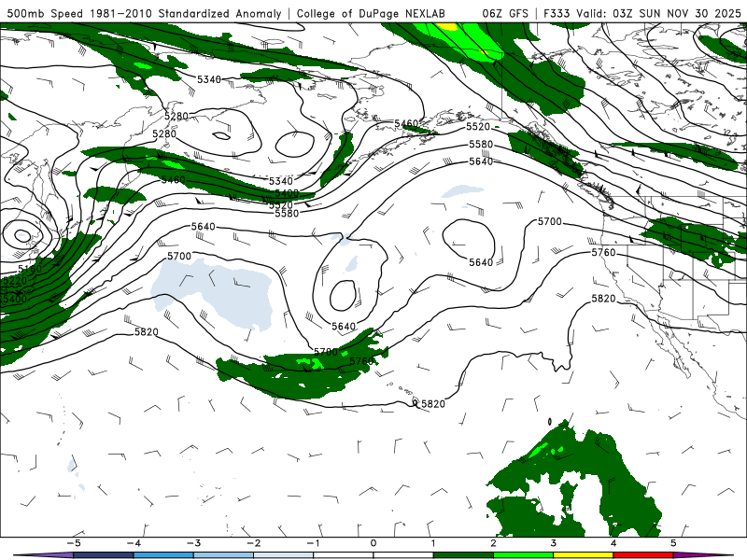Select the blue -4 to -3 scale segment
Screen dimensions: 747x560
163,555
